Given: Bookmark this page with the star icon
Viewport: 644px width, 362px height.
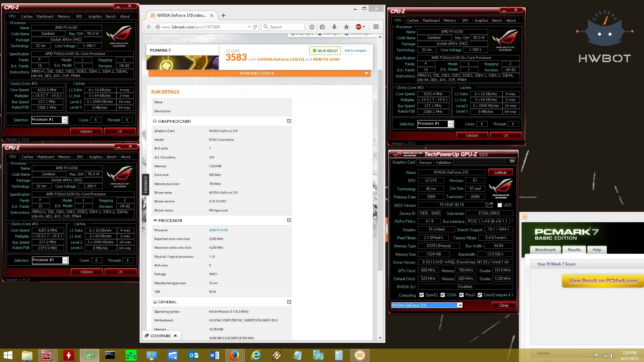Looking at the screenshot, I should [x=312, y=27].
